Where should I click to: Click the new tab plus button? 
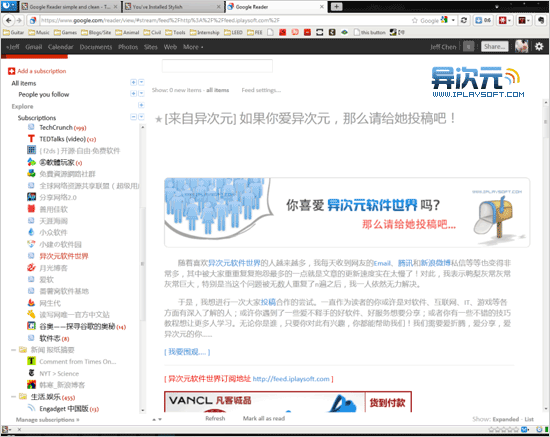pos(336,7)
